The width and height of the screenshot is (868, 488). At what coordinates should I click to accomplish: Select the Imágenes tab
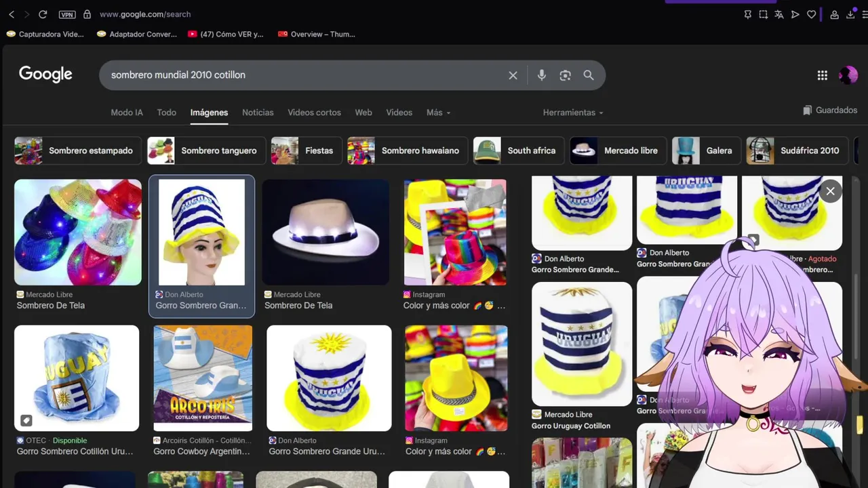209,113
